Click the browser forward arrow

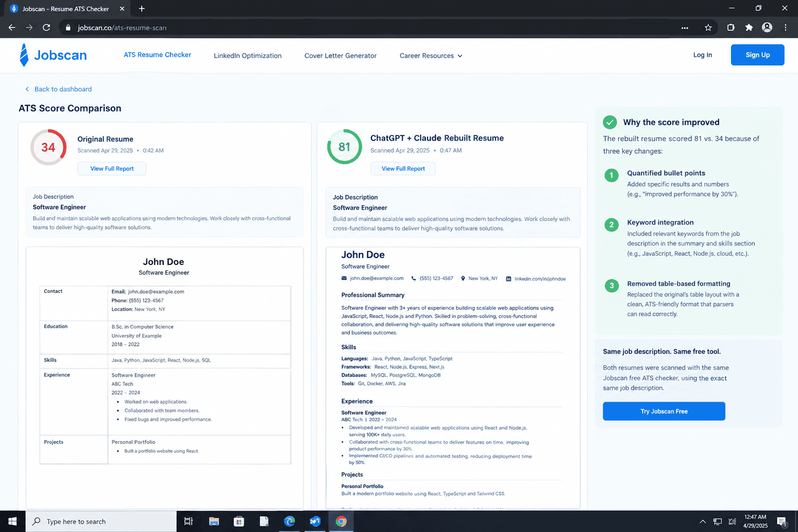[29, 28]
